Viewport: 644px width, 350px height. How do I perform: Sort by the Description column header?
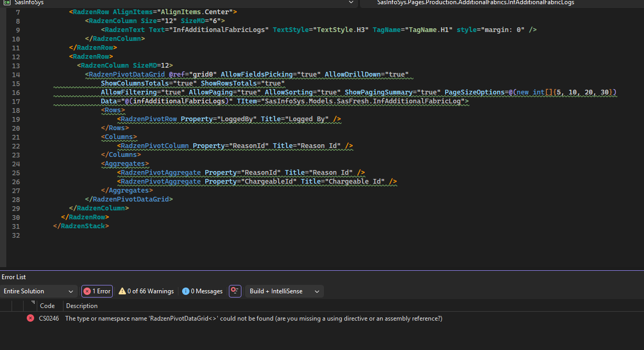point(82,306)
